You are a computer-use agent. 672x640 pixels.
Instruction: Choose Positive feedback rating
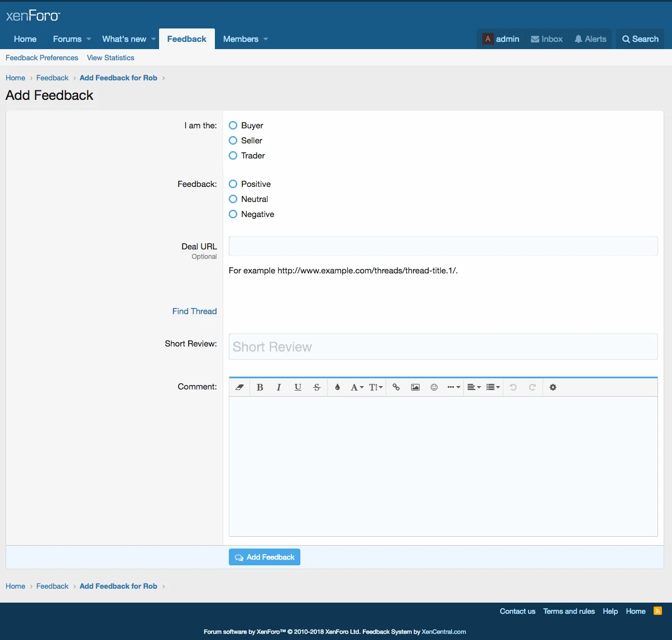[x=233, y=184]
